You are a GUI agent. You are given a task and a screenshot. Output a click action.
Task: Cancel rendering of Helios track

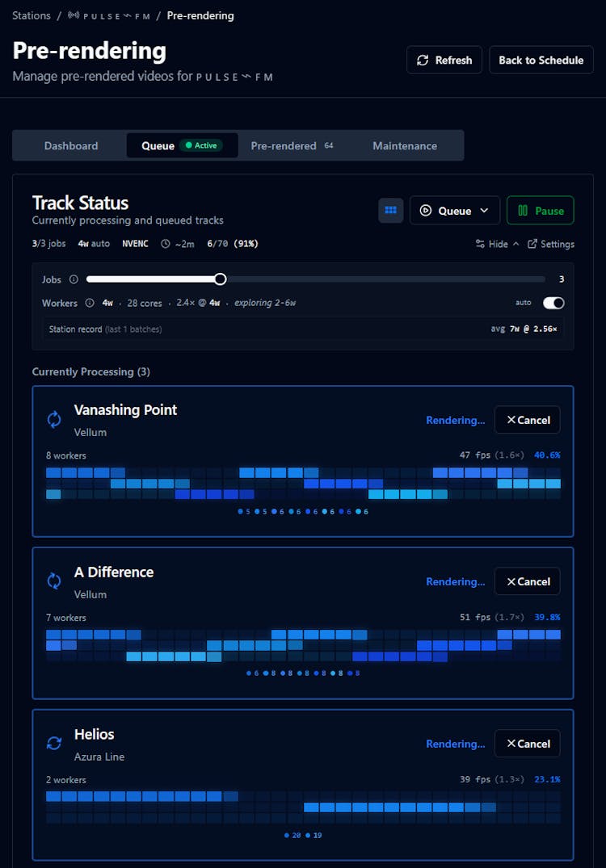[x=527, y=744]
